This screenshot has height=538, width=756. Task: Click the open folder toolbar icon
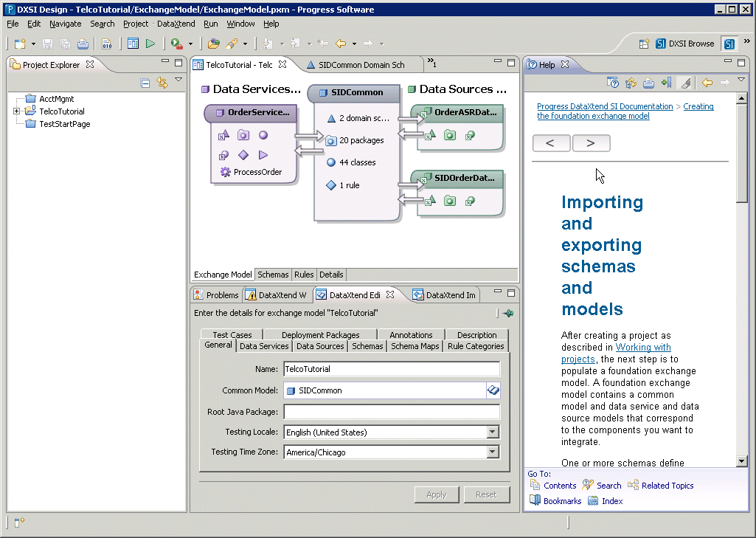214,44
